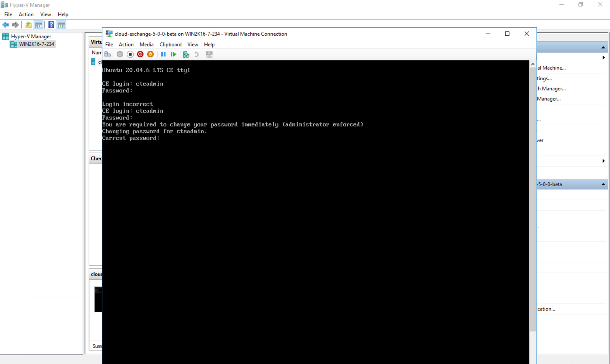Click the Ctrl+Alt+Del icon in VM toolbar
610x364 pixels.
(108, 54)
